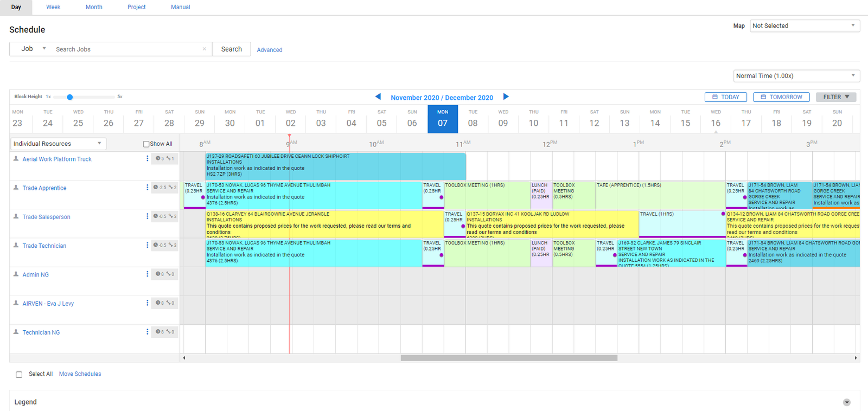Click hours badge for Admin NG
The width and height of the screenshot is (868, 411).
(165, 274)
